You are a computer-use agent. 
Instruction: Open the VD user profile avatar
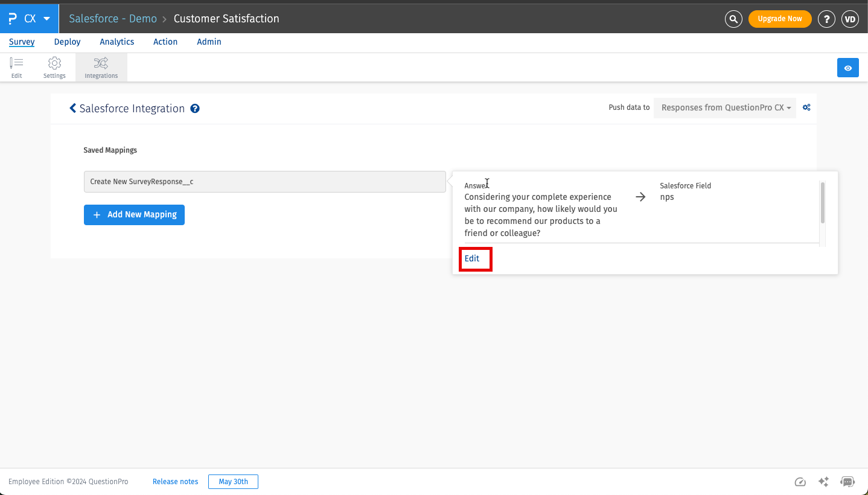pyautogui.click(x=850, y=19)
